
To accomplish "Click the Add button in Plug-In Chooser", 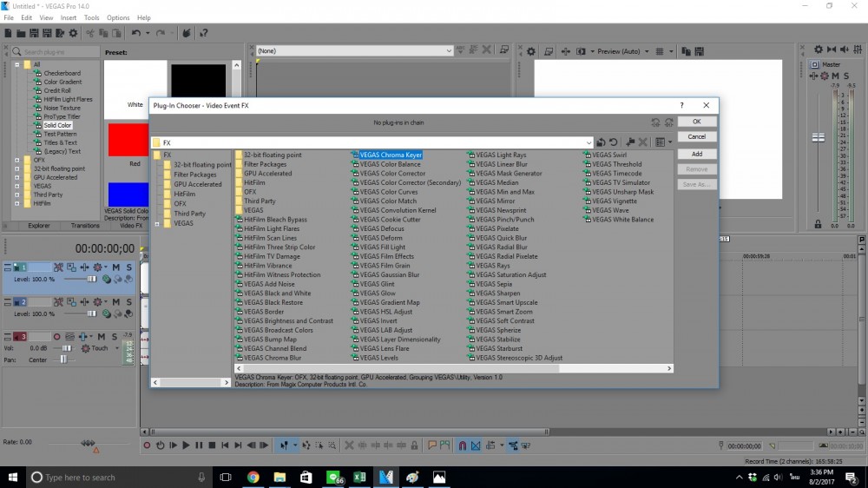I will [696, 154].
